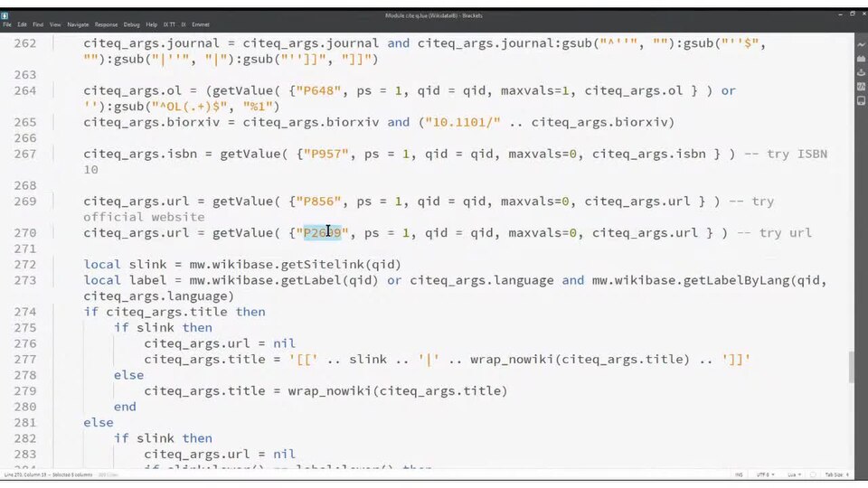The height and width of the screenshot is (488, 868).
Task: Click the "P856" string on line 269
Action: point(318,202)
